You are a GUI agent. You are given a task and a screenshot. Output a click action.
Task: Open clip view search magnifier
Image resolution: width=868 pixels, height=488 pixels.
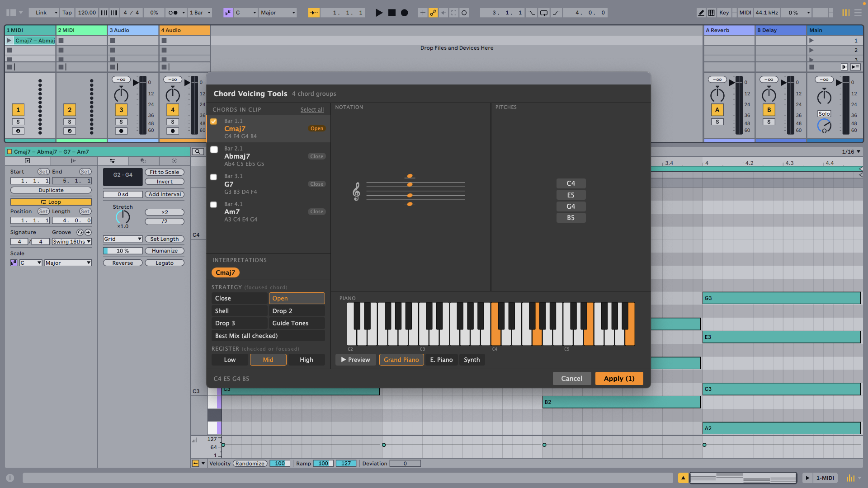(198, 152)
